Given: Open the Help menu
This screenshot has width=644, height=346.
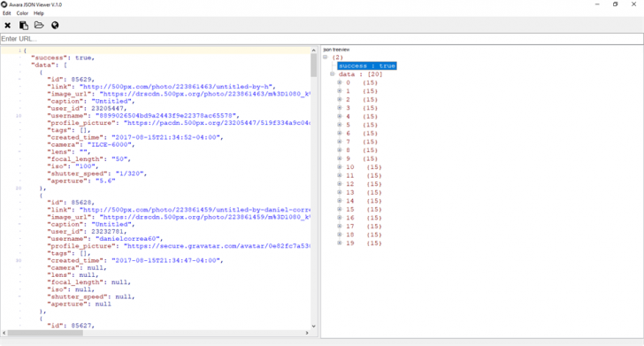Looking at the screenshot, I should [39, 13].
